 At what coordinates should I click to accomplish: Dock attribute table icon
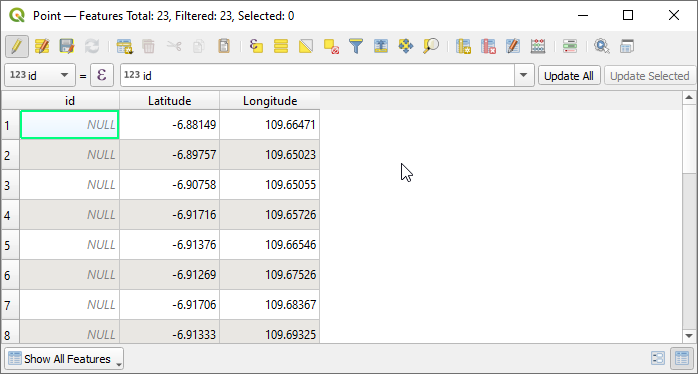point(627,46)
